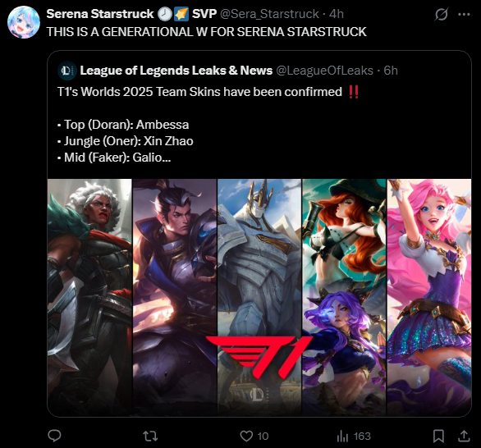Open the pink-haired Seraphine image panel
Viewport: 481px width, 448px height.
coord(428,297)
